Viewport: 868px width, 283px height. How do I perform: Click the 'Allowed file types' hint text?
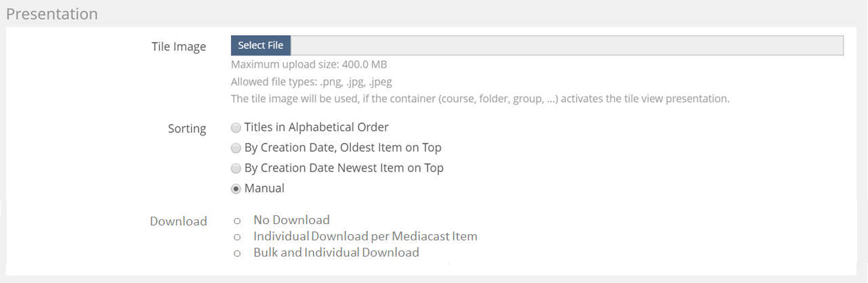pos(312,82)
